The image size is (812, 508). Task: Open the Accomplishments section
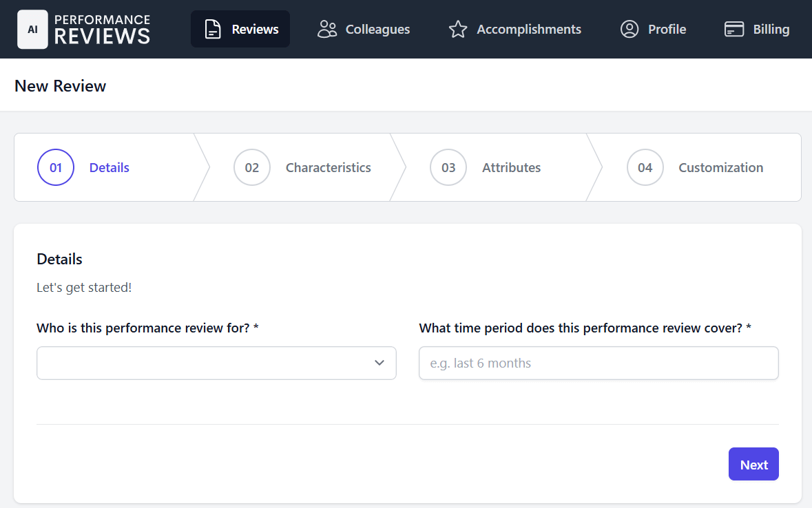coord(514,29)
